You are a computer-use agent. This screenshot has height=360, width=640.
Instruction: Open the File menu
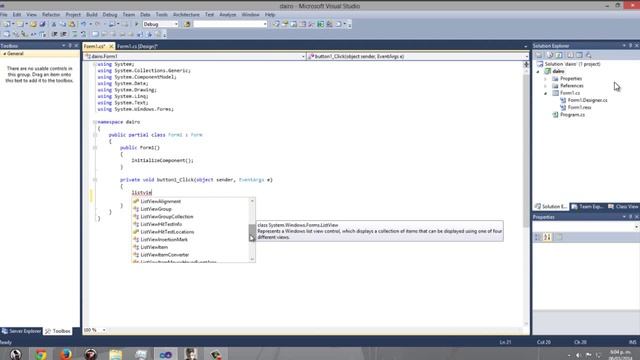click(x=4, y=14)
